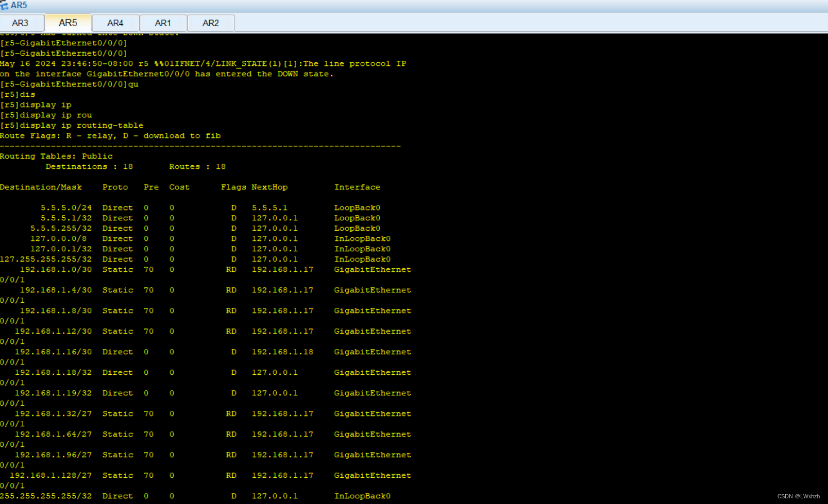The width and height of the screenshot is (828, 504).
Task: Click the RD flag in 192.168.1.4/30 row
Action: click(x=231, y=290)
